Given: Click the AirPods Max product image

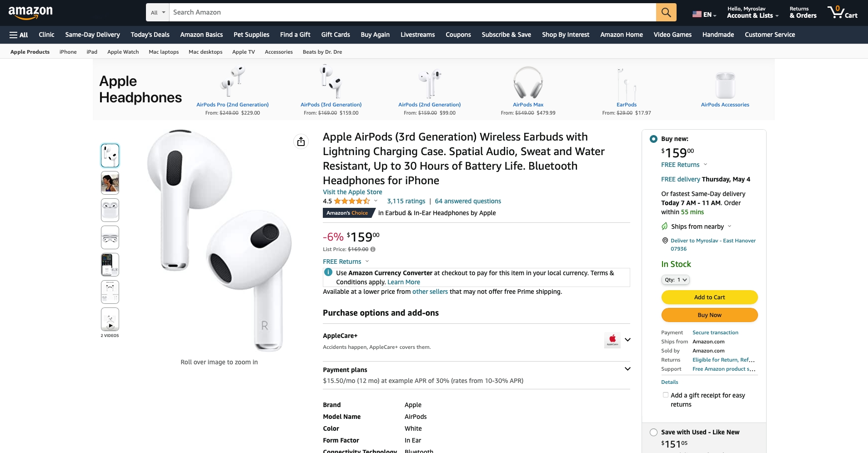Looking at the screenshot, I should 528,83.
